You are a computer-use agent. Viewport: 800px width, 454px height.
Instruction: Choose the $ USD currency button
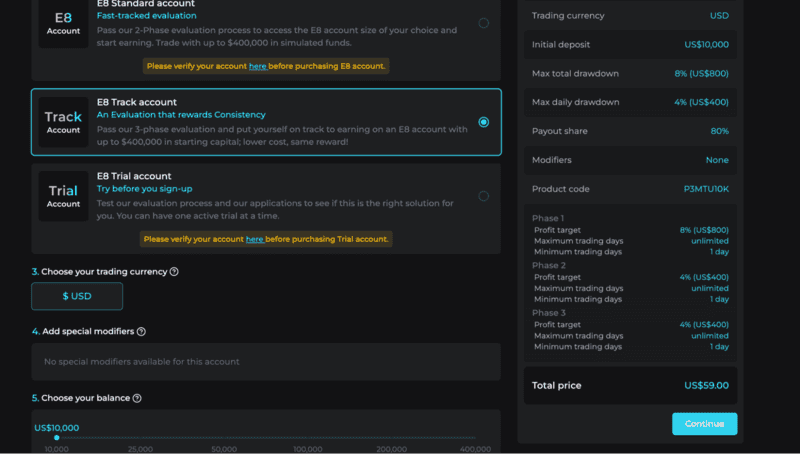[77, 296]
